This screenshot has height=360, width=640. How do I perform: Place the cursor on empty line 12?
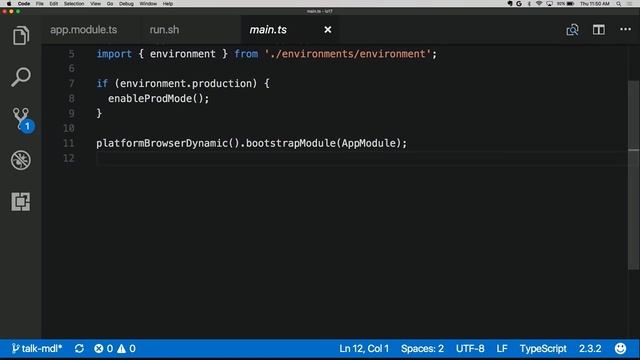point(361,158)
